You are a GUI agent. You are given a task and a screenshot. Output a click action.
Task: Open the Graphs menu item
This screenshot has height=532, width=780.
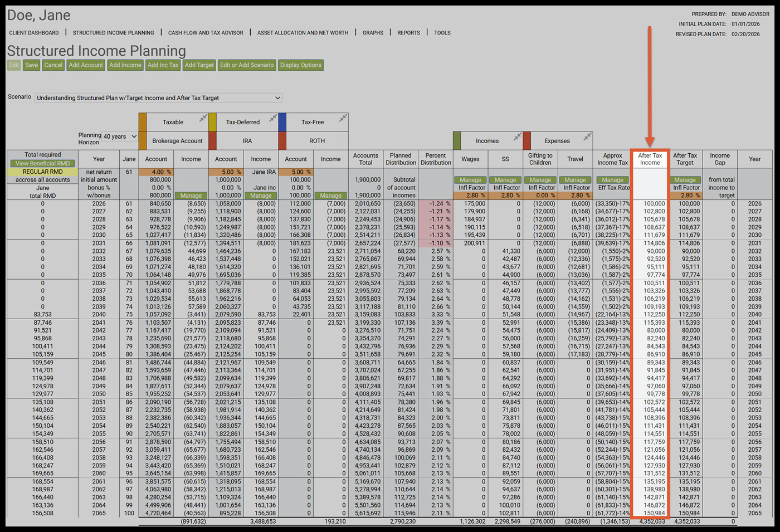pyautogui.click(x=373, y=33)
